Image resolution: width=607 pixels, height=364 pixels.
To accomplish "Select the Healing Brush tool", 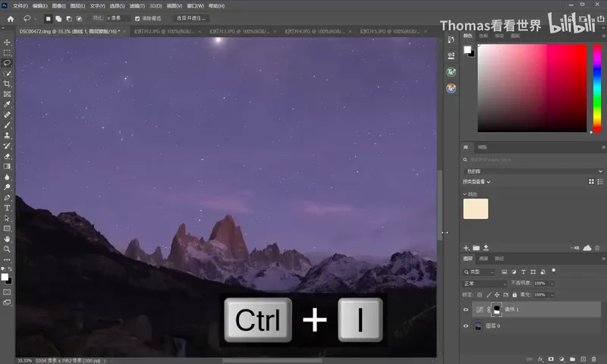I will pyautogui.click(x=7, y=115).
